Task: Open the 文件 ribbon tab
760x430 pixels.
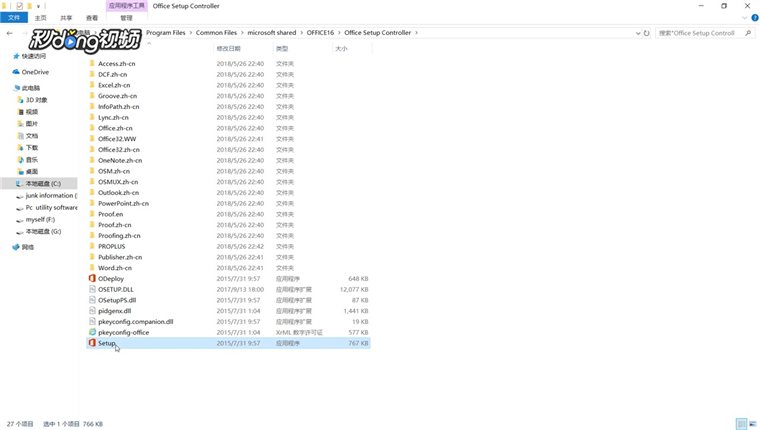Action: click(x=14, y=18)
